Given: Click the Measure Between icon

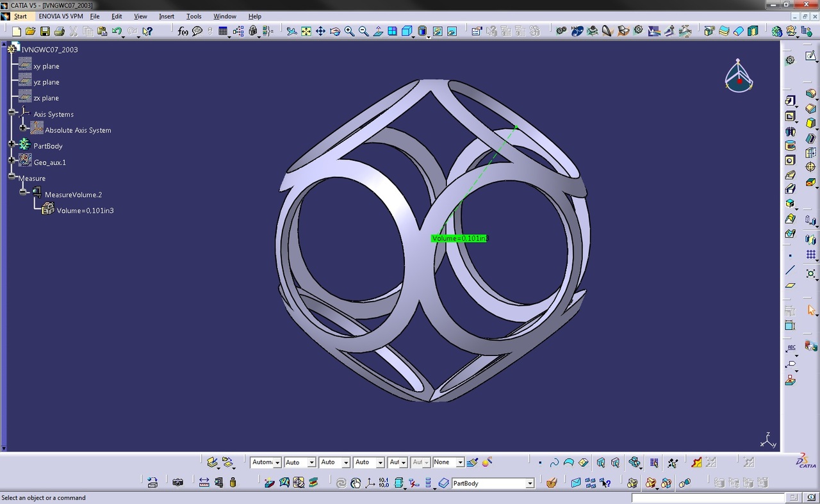Looking at the screenshot, I should [204, 482].
